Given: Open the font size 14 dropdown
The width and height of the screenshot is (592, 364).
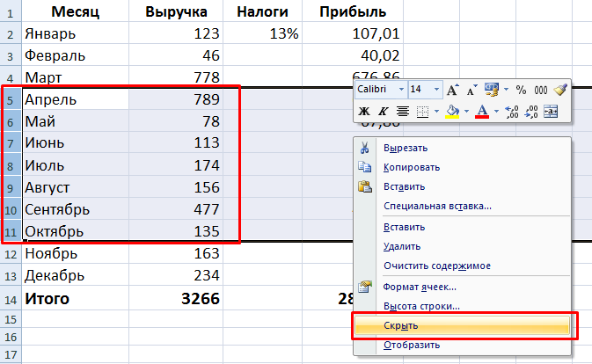Looking at the screenshot, I should 436,90.
